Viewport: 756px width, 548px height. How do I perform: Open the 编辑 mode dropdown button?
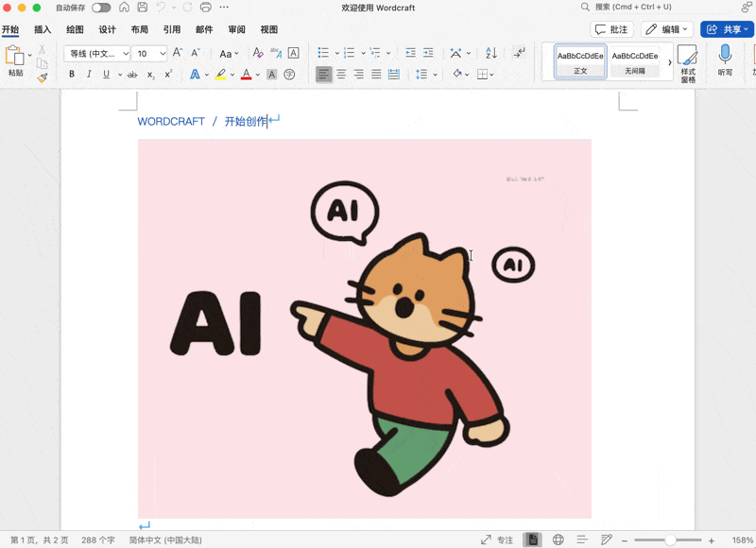pos(667,29)
